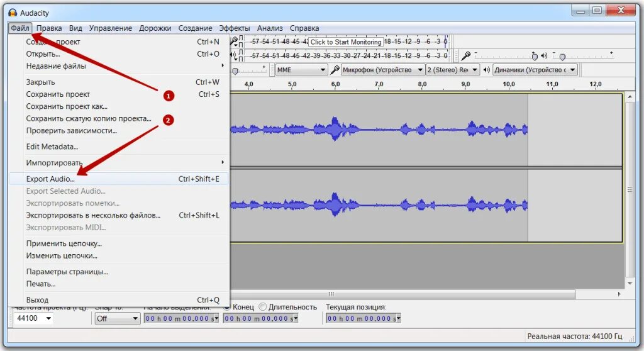Choose Параметры страницы... entry
The image size is (644, 351).
(119, 272)
